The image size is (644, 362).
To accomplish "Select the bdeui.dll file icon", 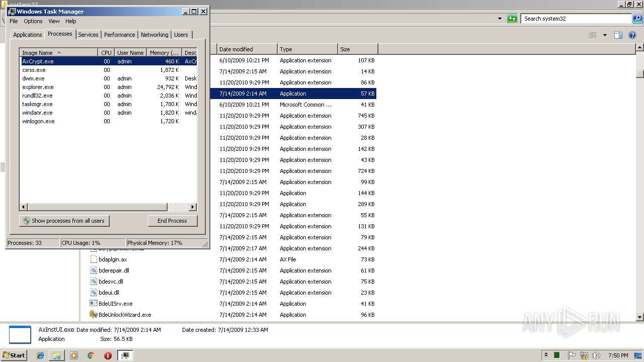I will point(94,293).
